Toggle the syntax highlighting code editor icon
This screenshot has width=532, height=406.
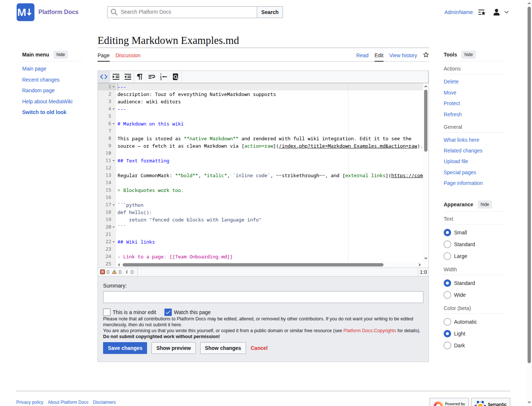tap(104, 77)
